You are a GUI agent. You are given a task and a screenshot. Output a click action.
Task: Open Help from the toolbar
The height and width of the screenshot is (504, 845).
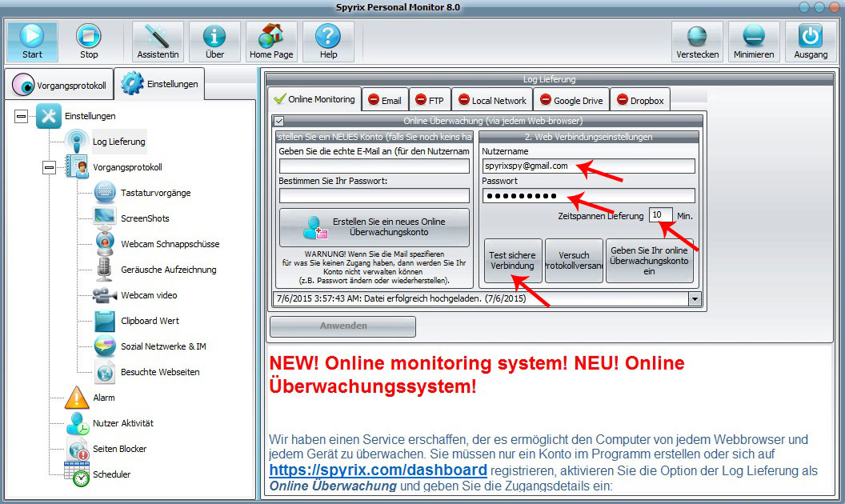[x=328, y=42]
